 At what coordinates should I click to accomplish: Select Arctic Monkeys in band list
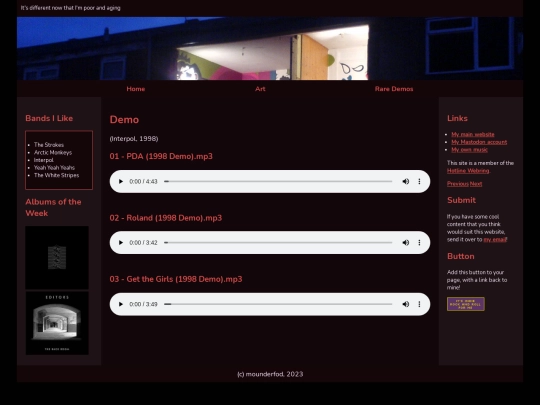53,152
